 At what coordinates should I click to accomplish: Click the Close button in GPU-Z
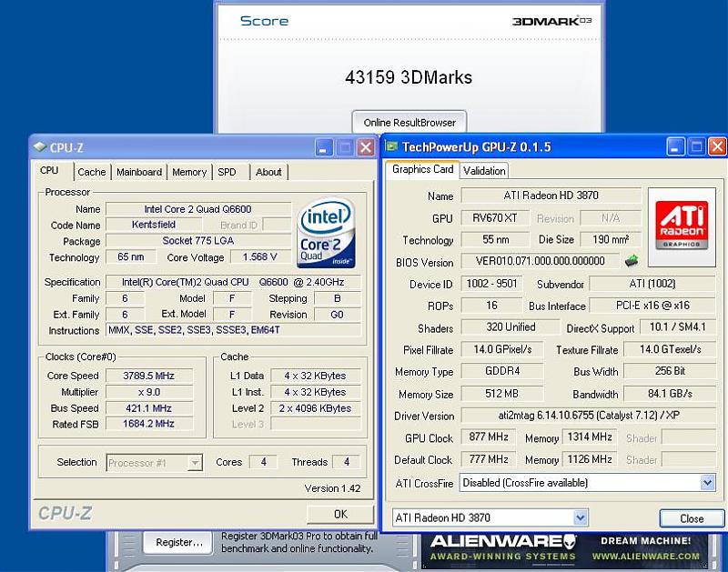(692, 518)
